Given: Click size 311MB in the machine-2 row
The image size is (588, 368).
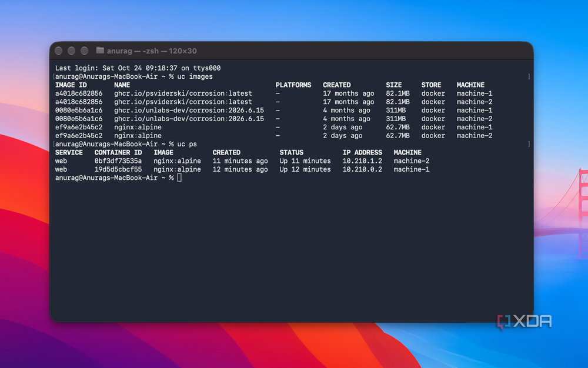Looking at the screenshot, I should [396, 119].
